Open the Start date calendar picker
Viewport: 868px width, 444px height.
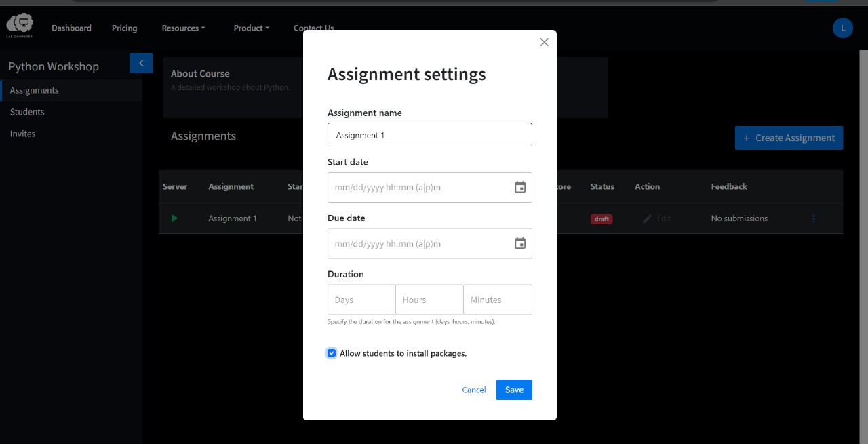click(x=520, y=187)
